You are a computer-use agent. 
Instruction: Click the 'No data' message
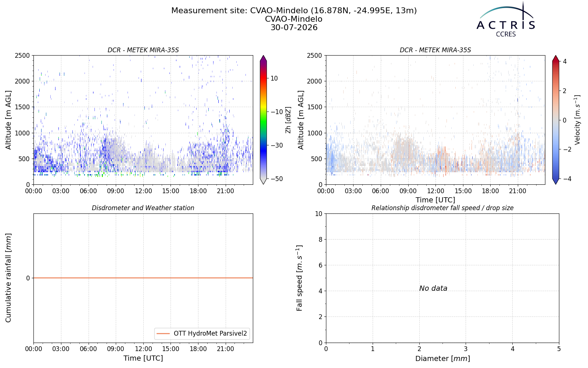point(433,289)
